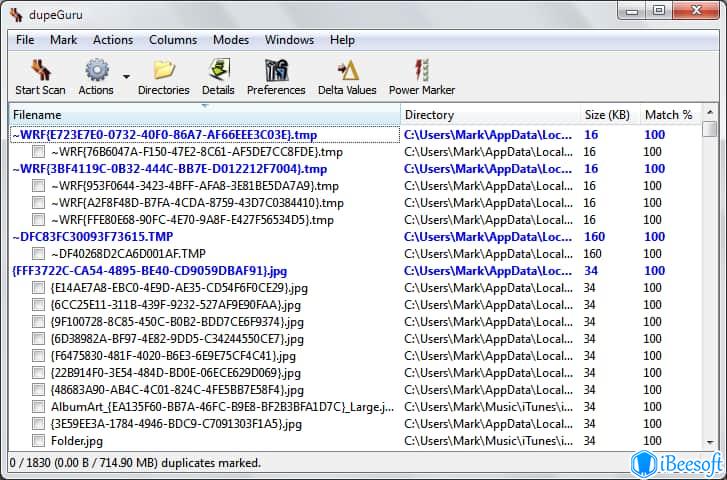Show the Details panel icon
This screenshot has width=727, height=480.
click(218, 70)
